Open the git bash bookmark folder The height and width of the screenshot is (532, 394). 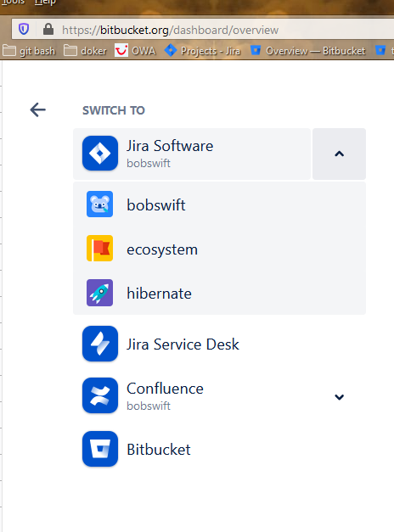(29, 51)
